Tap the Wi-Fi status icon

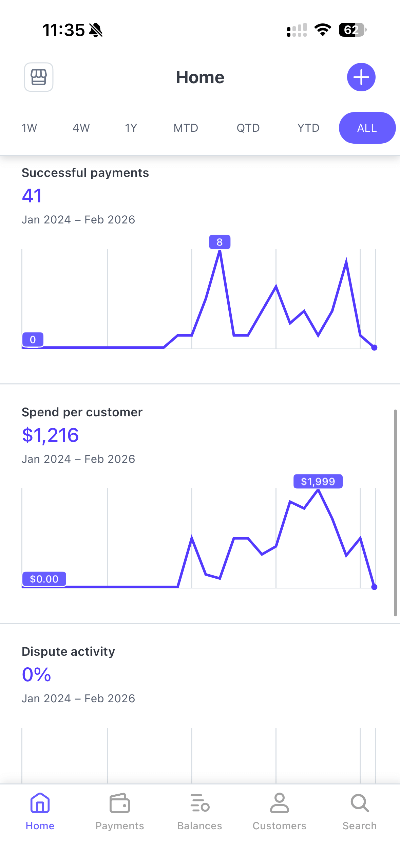tap(323, 30)
